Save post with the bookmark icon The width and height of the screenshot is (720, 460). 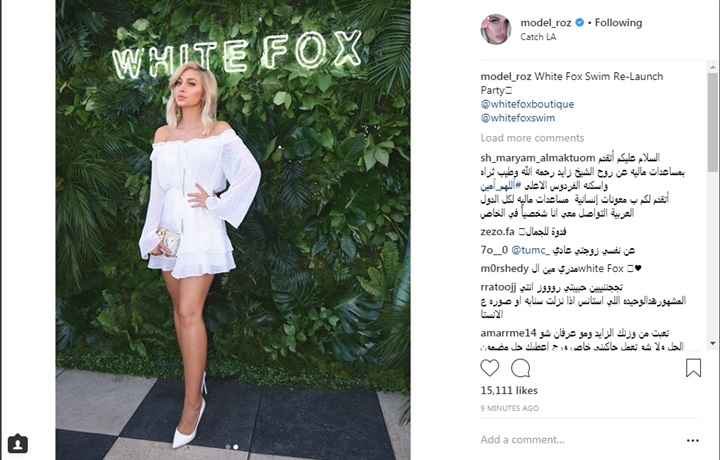(693, 368)
